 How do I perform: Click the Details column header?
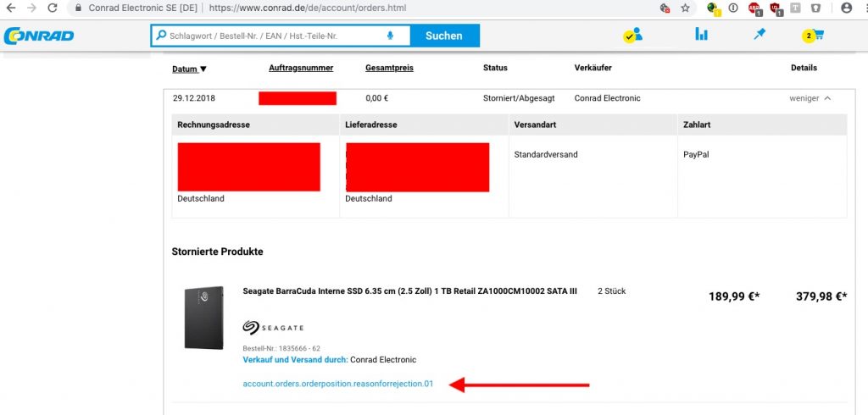pos(804,68)
